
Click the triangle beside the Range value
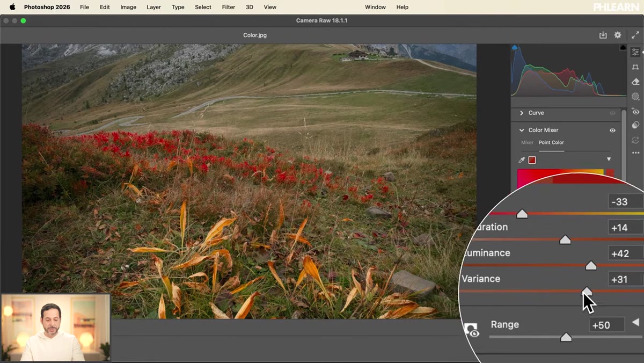tap(635, 322)
